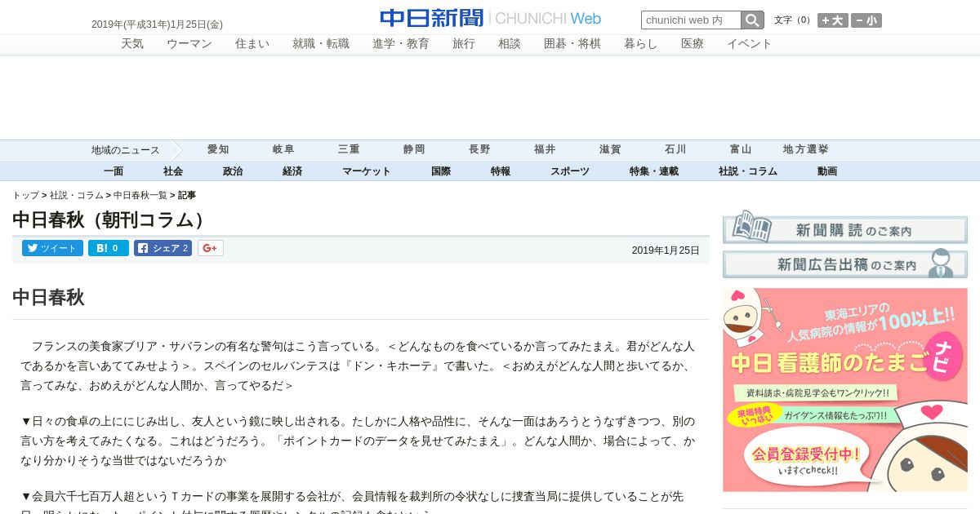Open the イベント top menu
Screen dimensions: 980x514
750,44
